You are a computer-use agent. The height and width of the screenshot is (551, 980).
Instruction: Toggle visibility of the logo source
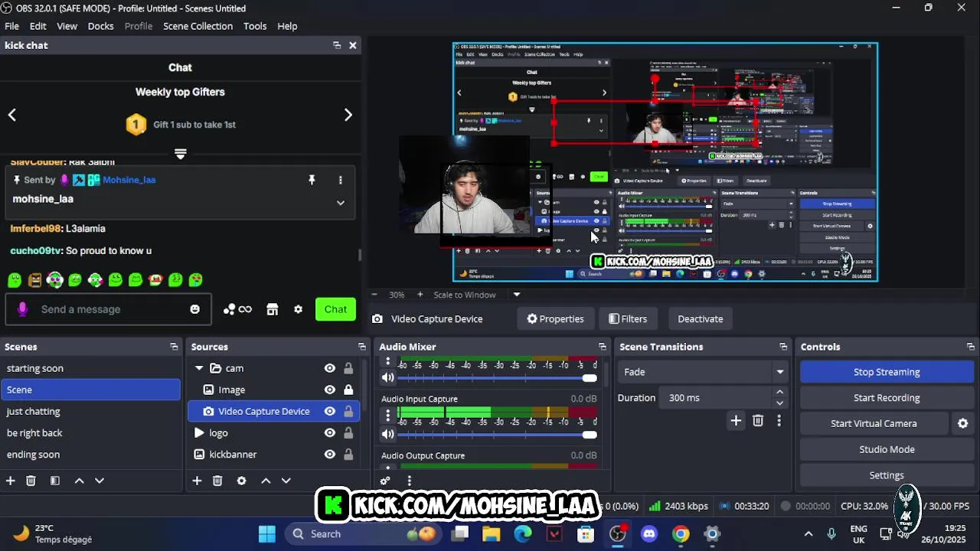click(330, 432)
